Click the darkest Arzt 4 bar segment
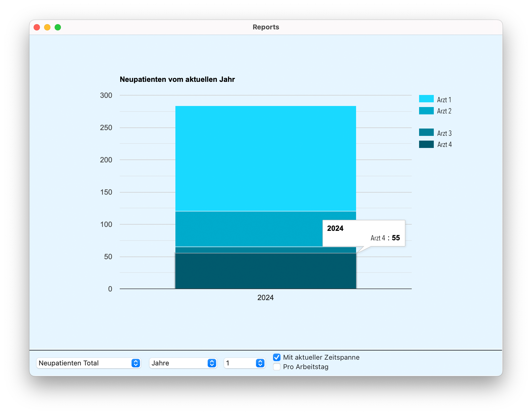This screenshot has height=415, width=532. point(265,271)
